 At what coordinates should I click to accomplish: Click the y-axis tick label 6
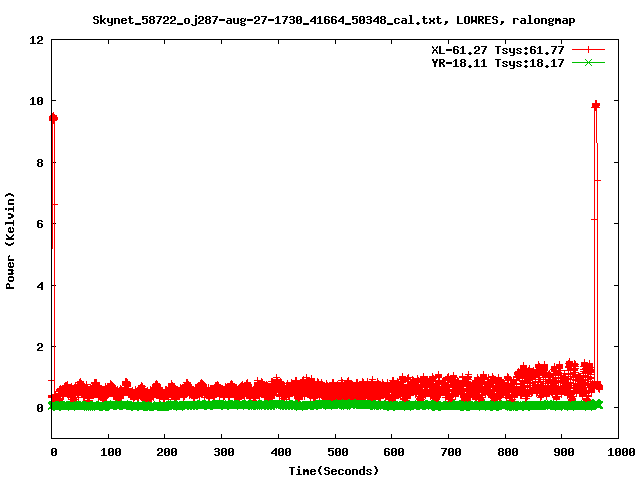pyautogui.click(x=40, y=224)
